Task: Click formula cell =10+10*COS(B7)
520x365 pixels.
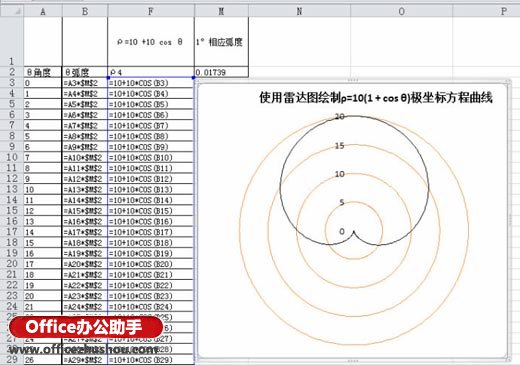Action: pos(151,125)
